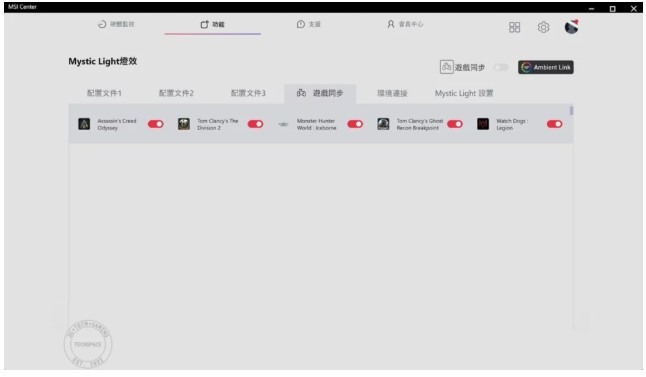Toggle Assassin's Creed Odyssey sync

tap(156, 124)
